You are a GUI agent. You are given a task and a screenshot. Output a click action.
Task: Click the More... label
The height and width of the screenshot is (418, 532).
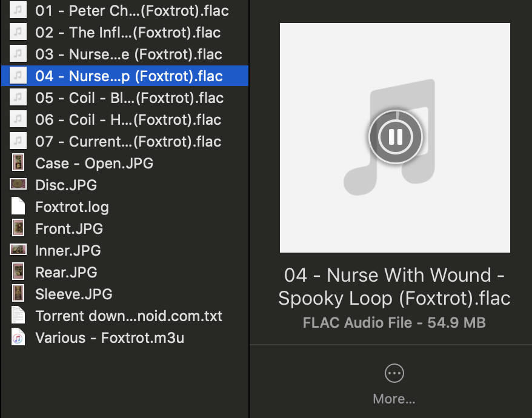pyautogui.click(x=394, y=399)
